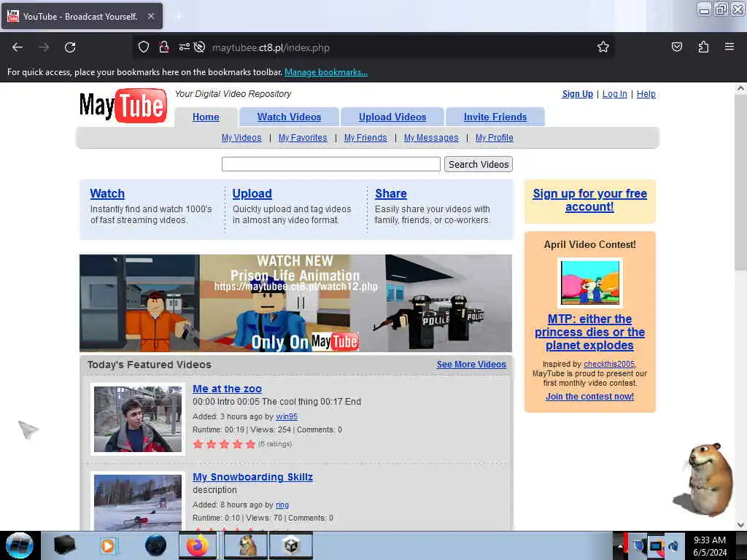Open the Windows Start orb
The width and height of the screenshot is (747, 560).
click(19, 545)
